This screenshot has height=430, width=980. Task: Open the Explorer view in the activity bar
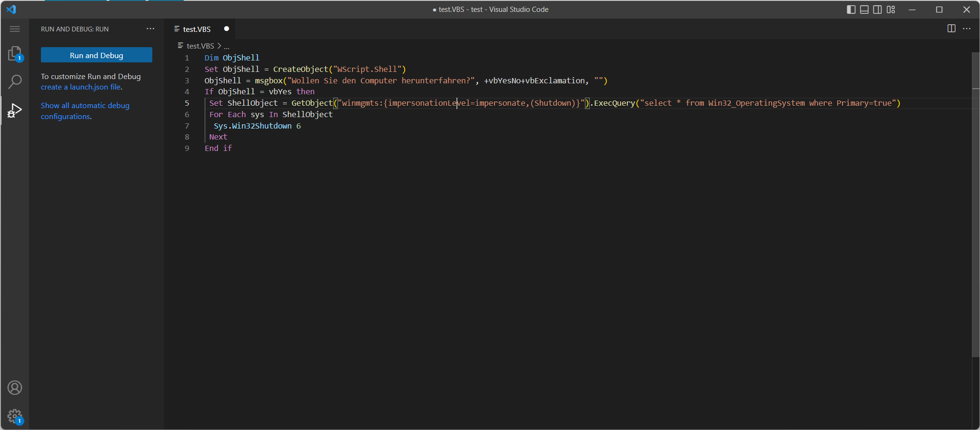[15, 53]
